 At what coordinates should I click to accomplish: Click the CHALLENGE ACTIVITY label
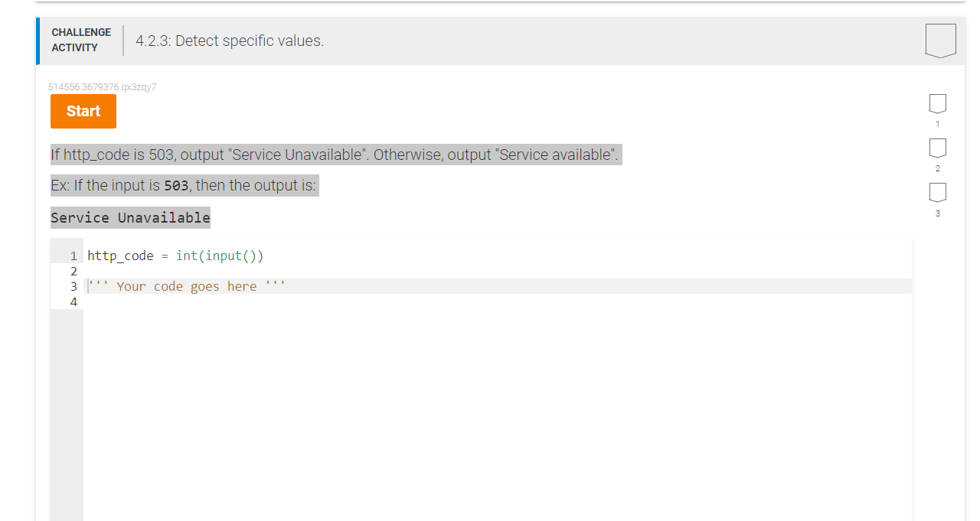click(x=80, y=39)
